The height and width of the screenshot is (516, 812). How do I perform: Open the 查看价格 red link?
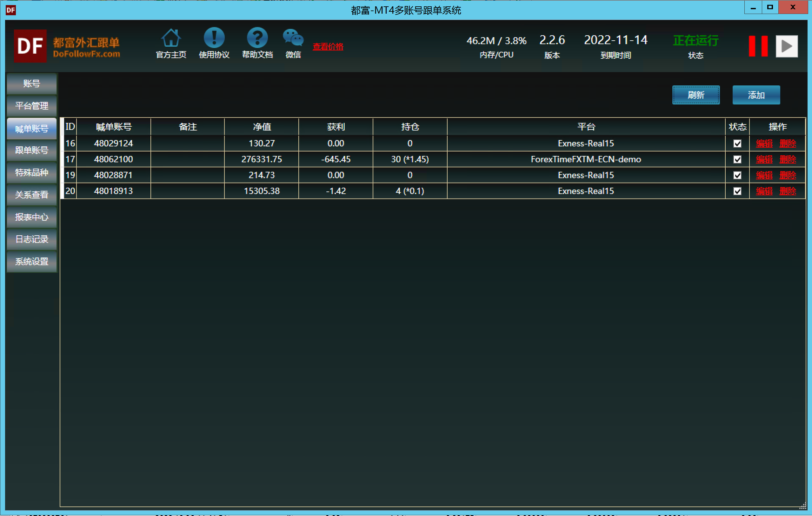coord(328,47)
